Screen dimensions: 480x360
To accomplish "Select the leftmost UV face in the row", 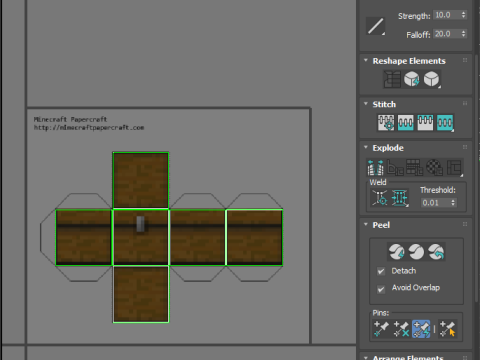I will click(x=84, y=237).
